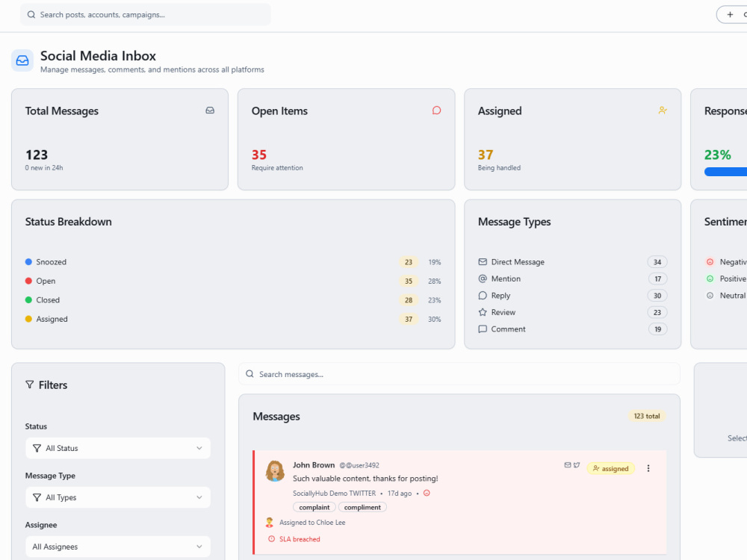The width and height of the screenshot is (747, 560).
Task: Click the 30% Assigned percentage
Action: pos(435,320)
